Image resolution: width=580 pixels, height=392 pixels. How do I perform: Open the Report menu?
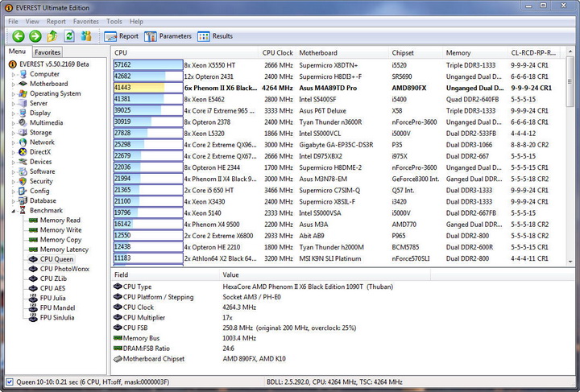[x=56, y=22]
